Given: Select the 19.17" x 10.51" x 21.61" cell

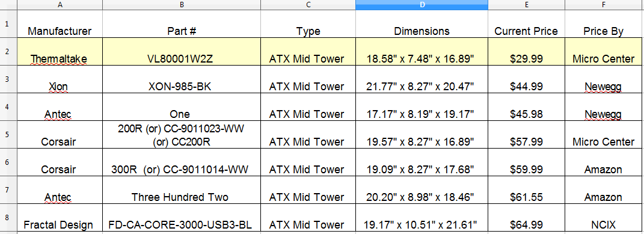Looking at the screenshot, I should tap(422, 218).
